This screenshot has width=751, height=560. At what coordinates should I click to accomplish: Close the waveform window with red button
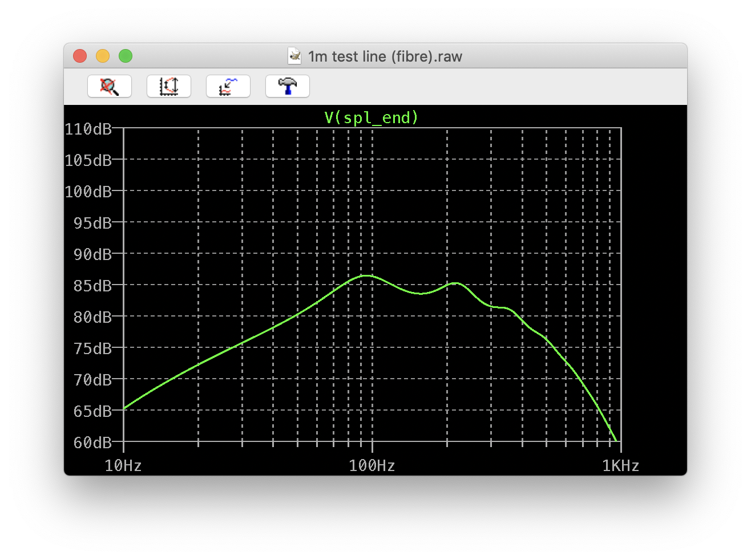click(x=80, y=56)
